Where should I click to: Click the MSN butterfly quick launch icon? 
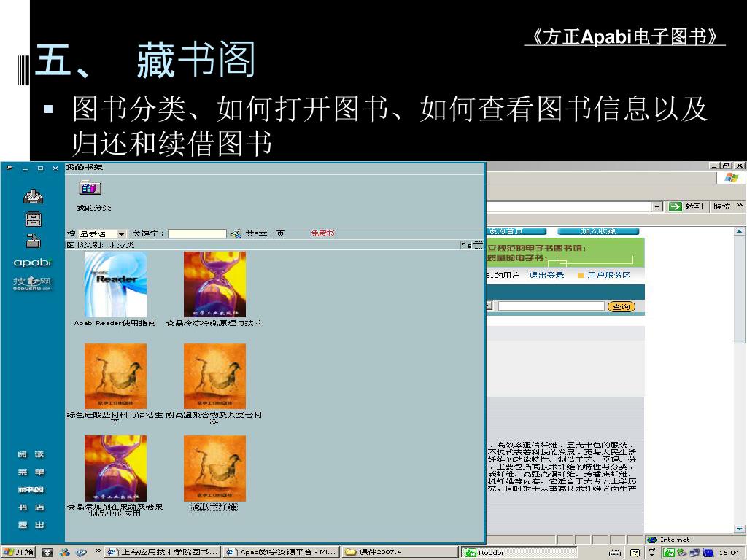tap(64, 553)
